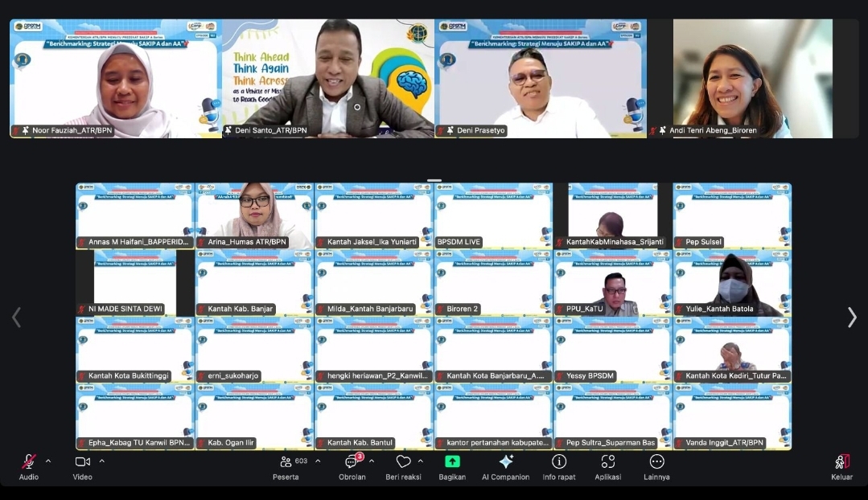Open the Aplikasi apps icon
This screenshot has width=868, height=500.
tap(608, 462)
